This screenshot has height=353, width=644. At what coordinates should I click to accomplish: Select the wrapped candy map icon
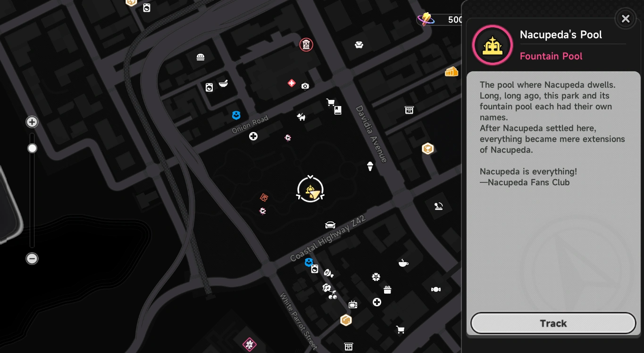click(436, 289)
